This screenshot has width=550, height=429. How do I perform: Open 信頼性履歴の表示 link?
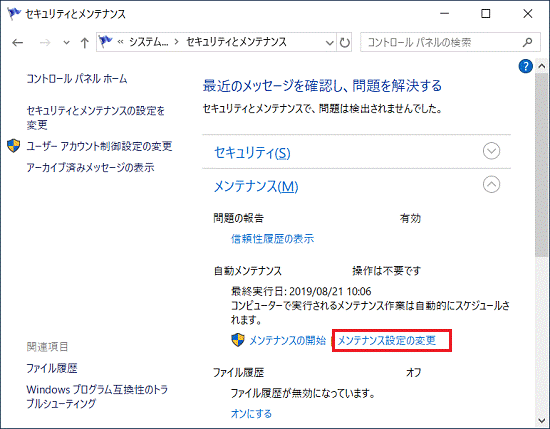[272, 239]
